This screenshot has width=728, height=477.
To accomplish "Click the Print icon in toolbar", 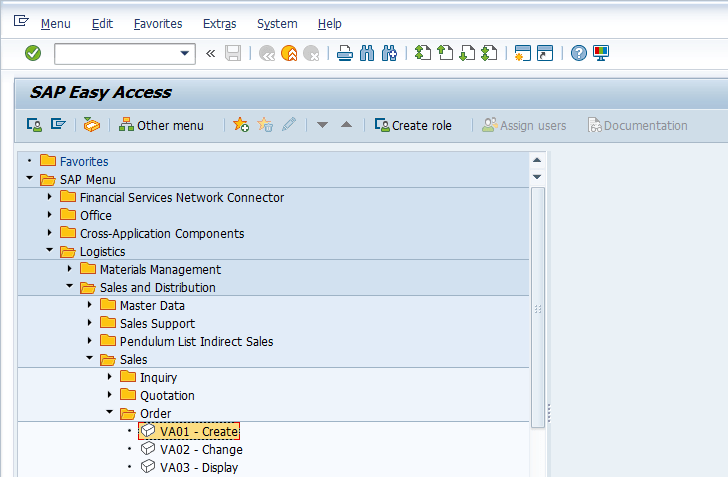I will 345,54.
